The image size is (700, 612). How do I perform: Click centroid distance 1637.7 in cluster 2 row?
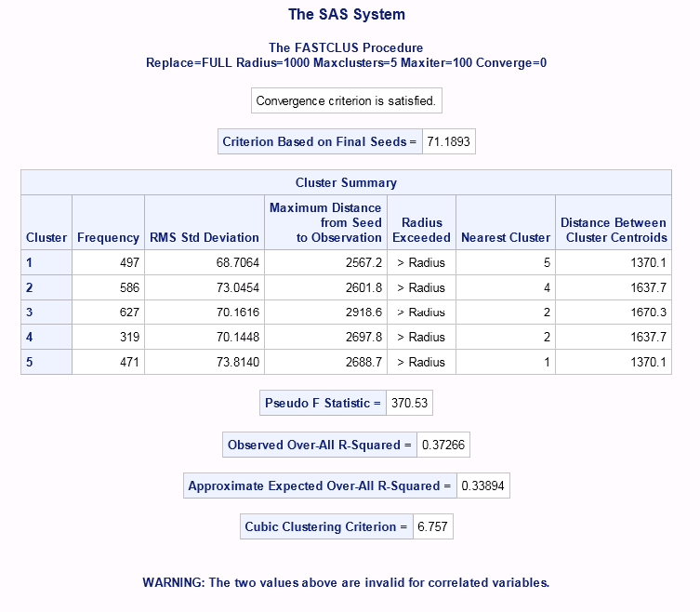click(x=614, y=287)
